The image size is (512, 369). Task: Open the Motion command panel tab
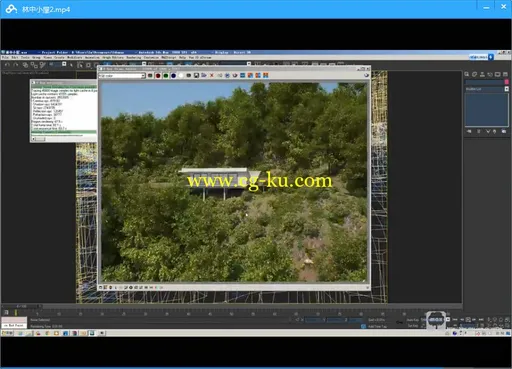pyautogui.click(x=490, y=74)
